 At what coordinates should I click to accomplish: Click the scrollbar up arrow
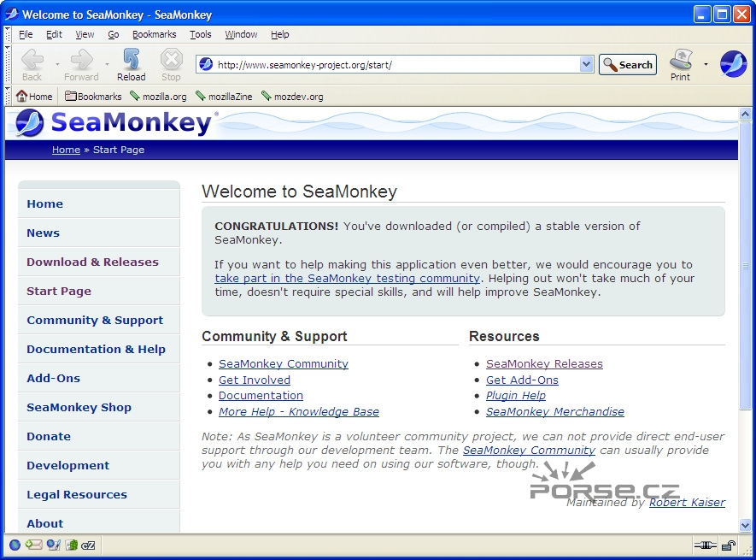745,115
